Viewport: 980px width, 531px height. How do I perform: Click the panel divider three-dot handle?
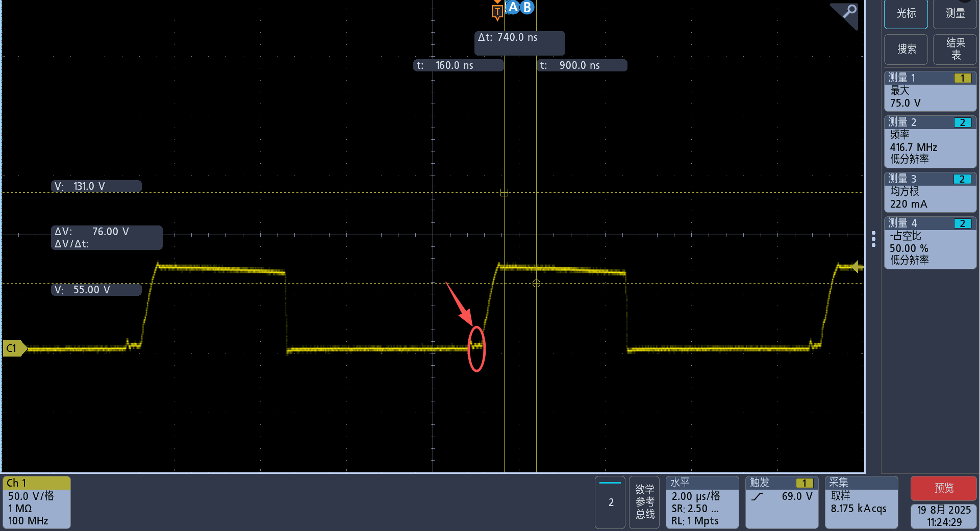coord(873,239)
